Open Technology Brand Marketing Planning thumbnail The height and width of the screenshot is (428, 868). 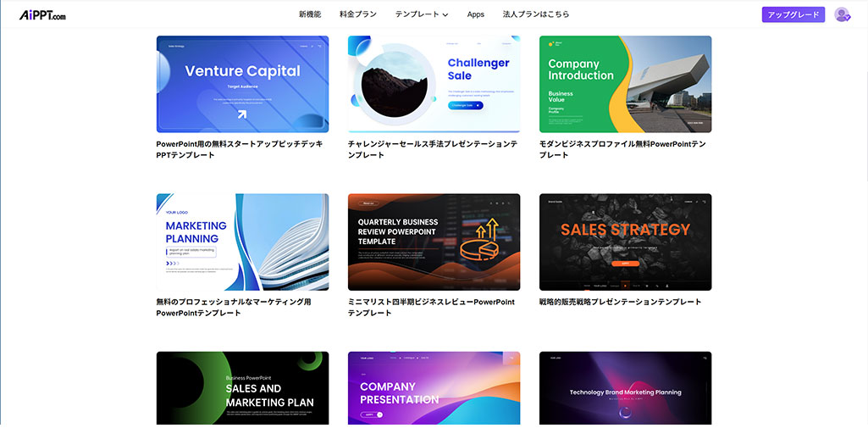pyautogui.click(x=625, y=388)
